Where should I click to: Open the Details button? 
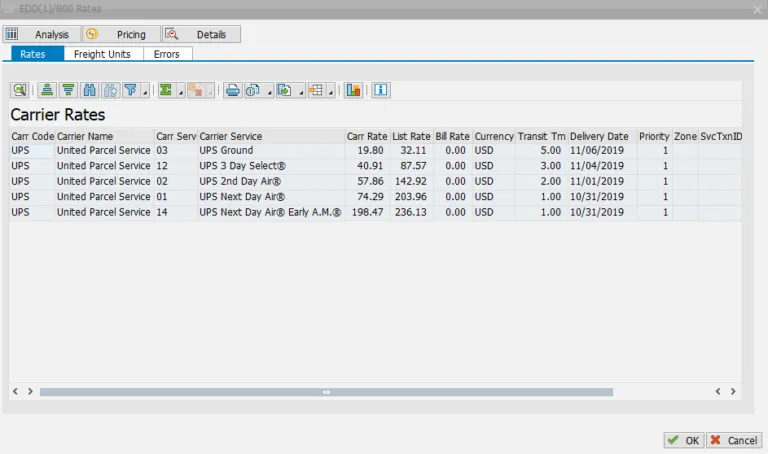click(x=202, y=34)
